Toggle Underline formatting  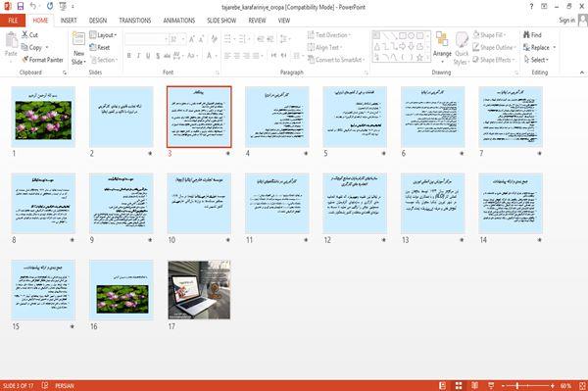click(x=148, y=56)
